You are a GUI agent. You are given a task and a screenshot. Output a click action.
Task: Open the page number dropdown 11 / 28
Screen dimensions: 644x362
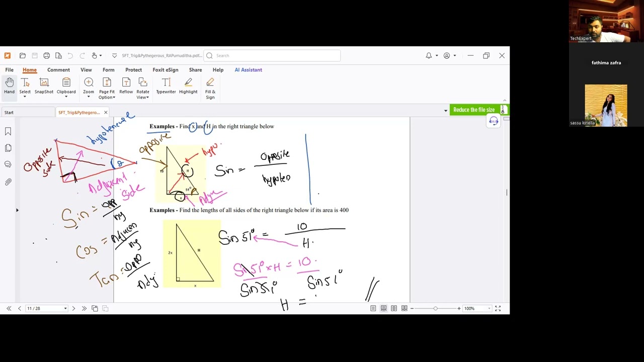tap(65, 308)
